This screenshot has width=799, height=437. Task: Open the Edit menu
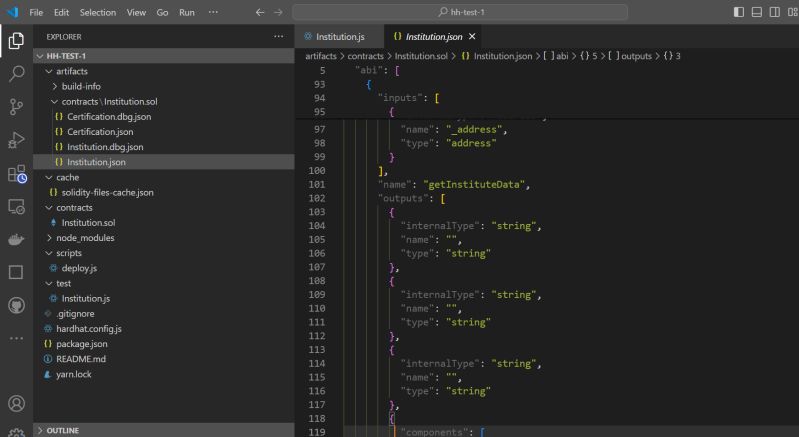(61, 12)
